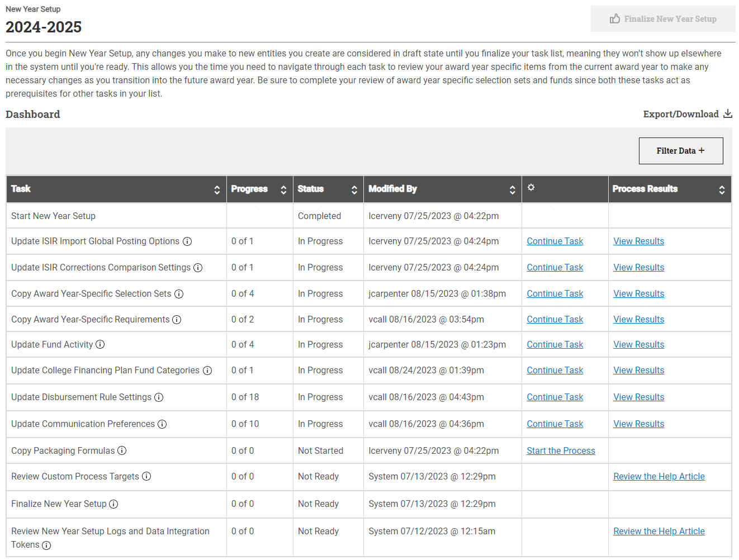View Results for Update College Financing Plan Fund Categories
739x560 pixels.
[x=638, y=371]
